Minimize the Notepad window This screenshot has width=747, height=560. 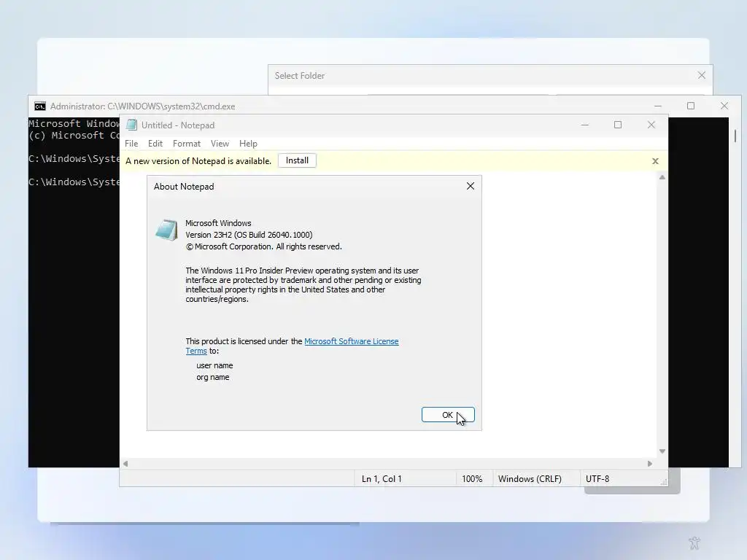point(585,125)
